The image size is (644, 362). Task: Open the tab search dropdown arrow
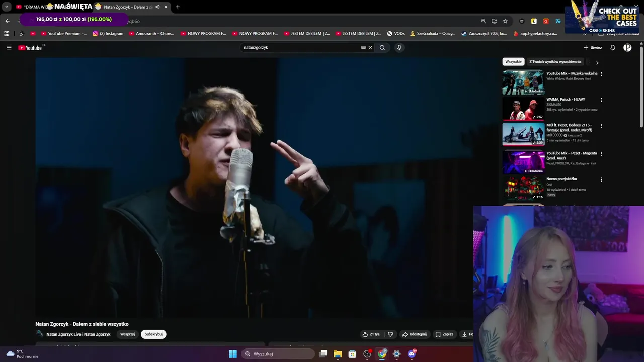pyautogui.click(x=7, y=7)
